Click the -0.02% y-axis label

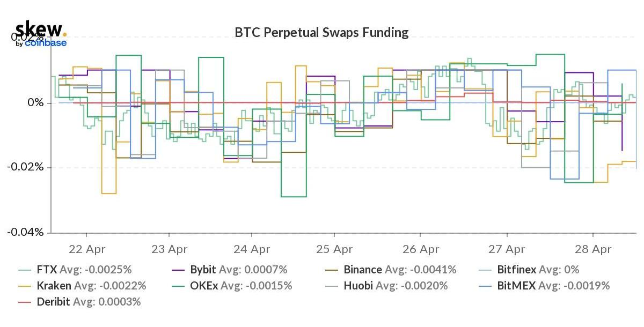28,167
